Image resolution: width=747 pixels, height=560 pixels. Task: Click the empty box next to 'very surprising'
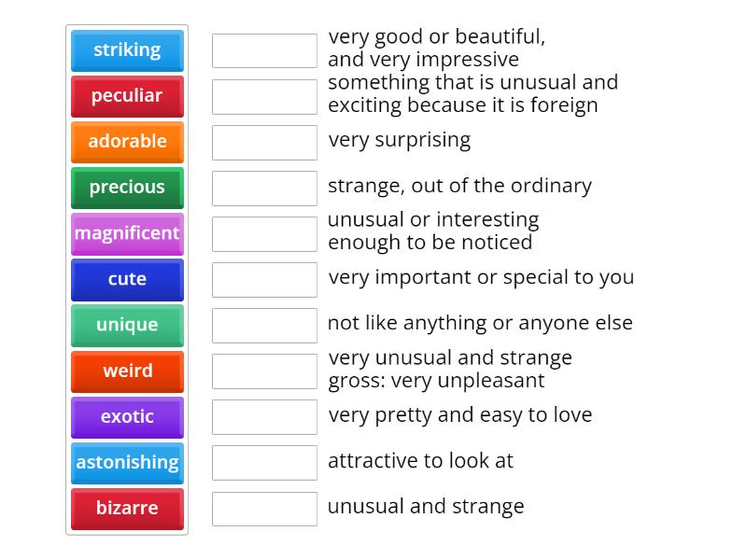click(264, 142)
